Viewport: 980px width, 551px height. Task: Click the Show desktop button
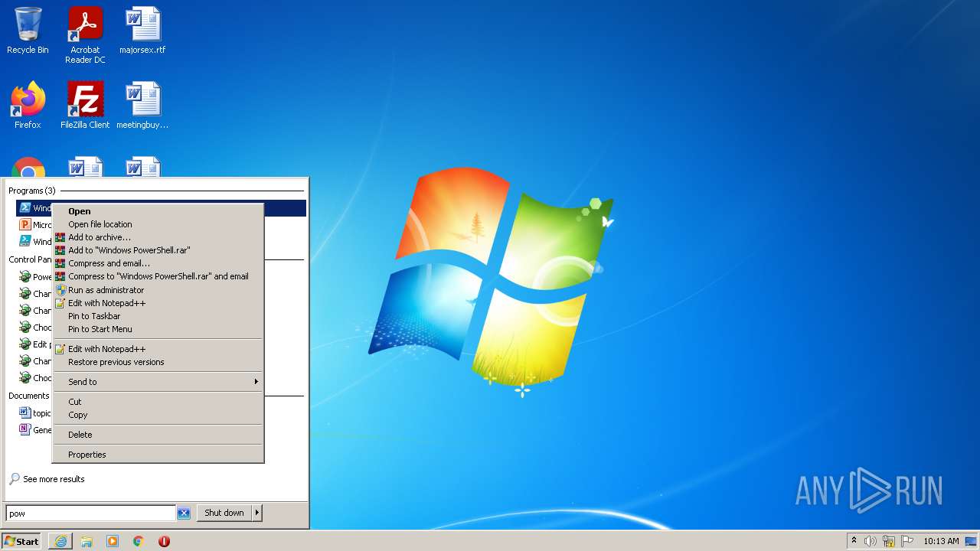pyautogui.click(x=971, y=541)
